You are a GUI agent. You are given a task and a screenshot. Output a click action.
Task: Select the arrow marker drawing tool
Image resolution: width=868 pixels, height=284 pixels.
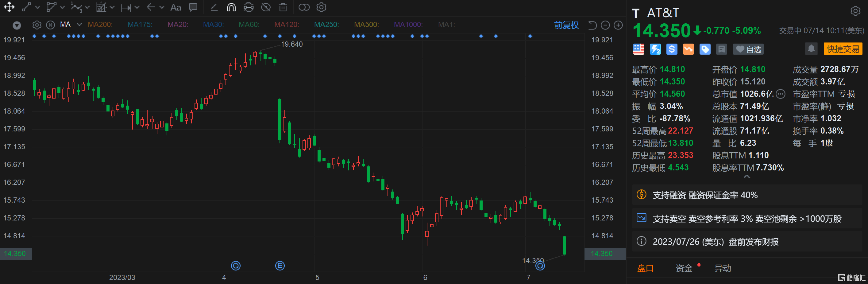point(151,7)
